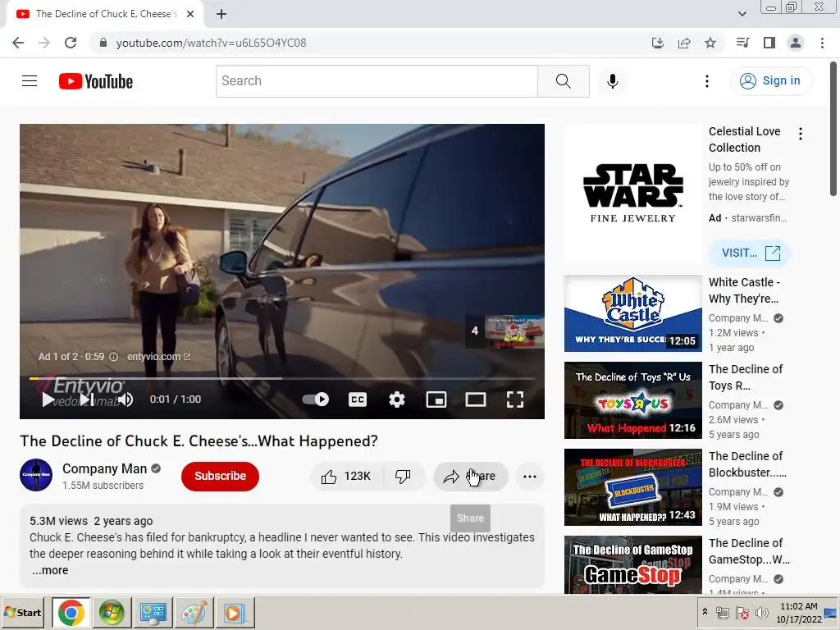The image size is (840, 630).
Task: Sign in to YouTube
Action: pos(770,81)
